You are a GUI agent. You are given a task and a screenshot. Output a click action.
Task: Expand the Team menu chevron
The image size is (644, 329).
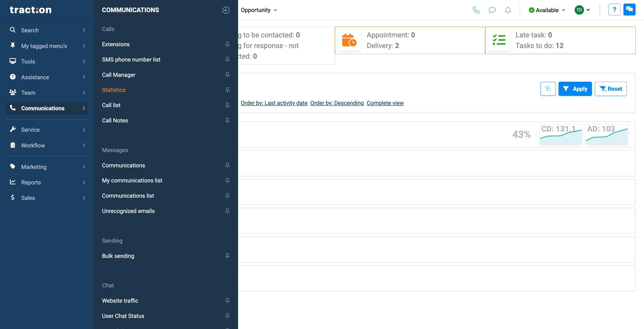(x=84, y=93)
